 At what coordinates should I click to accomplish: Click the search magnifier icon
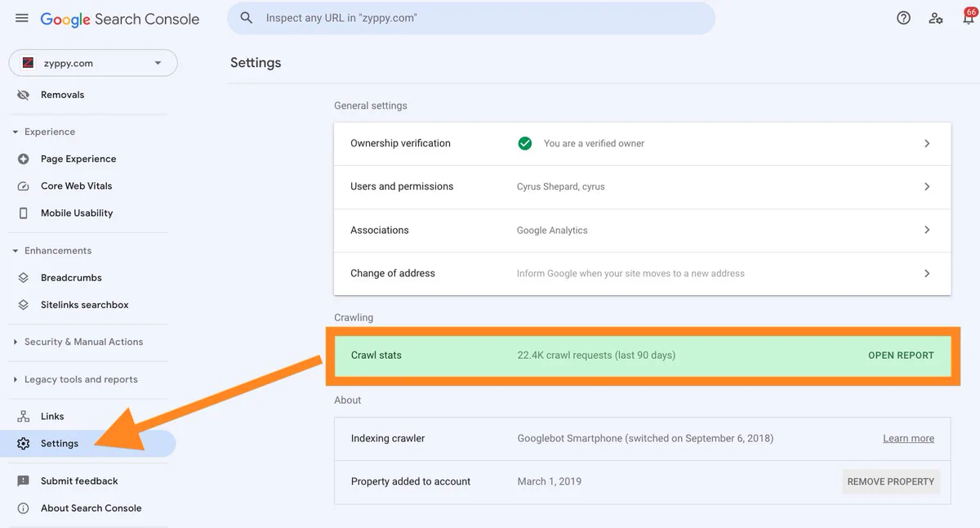pyautogui.click(x=247, y=18)
